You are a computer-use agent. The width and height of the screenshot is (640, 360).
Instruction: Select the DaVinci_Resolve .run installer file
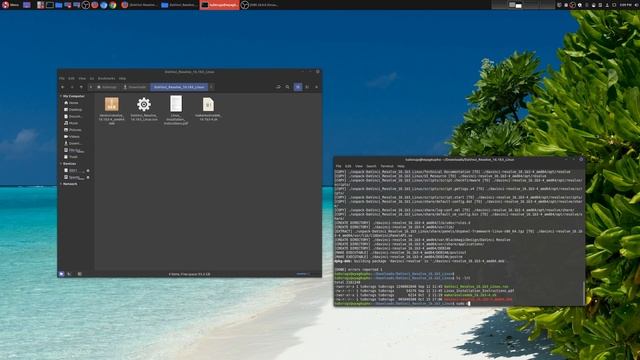pyautogui.click(x=144, y=109)
